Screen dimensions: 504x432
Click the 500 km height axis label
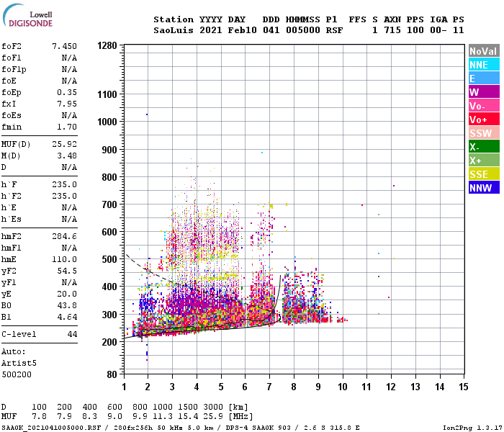pyautogui.click(x=109, y=259)
